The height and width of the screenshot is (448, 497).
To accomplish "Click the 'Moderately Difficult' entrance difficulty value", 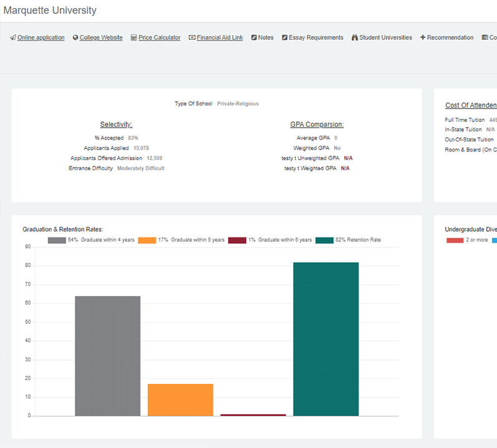I will click(x=141, y=168).
